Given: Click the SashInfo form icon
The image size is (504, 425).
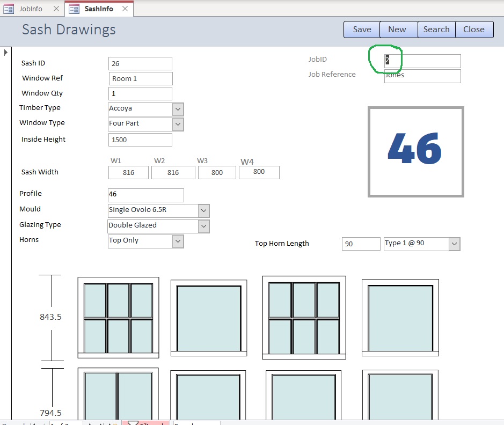Looking at the screenshot, I should coord(74,9).
